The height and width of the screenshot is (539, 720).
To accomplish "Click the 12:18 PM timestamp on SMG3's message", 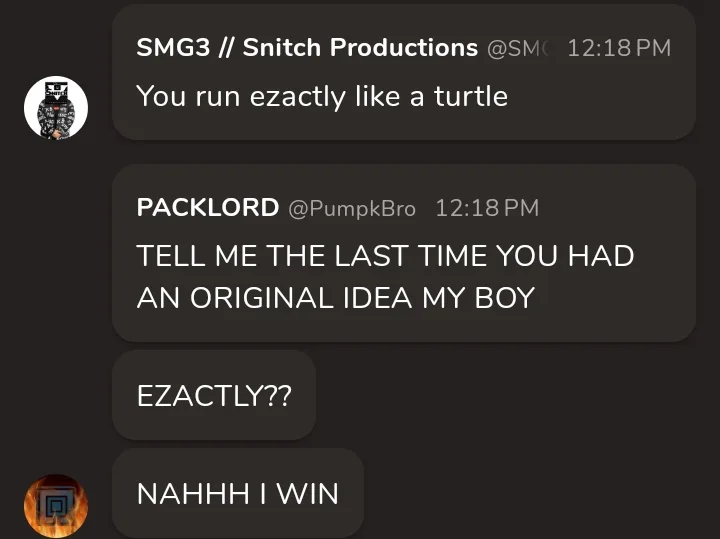I will tap(619, 48).
